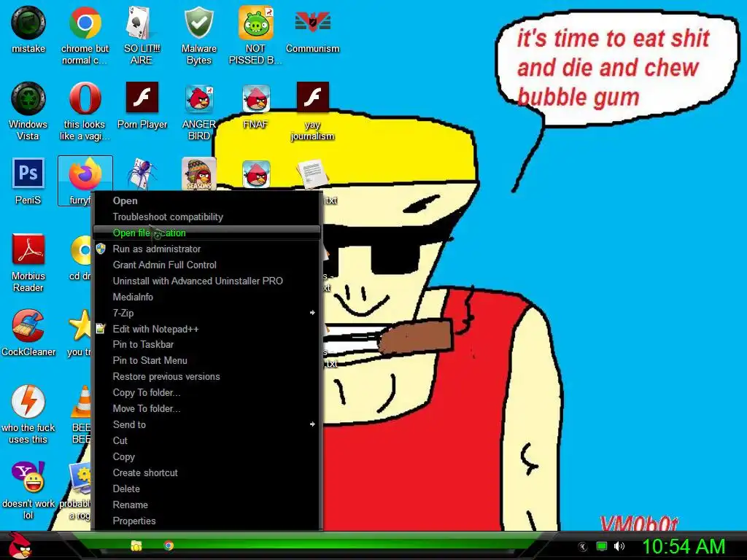Viewport: 747px width, 560px height.
Task: Select the Angry Birds Seasons icon
Action: click(x=198, y=174)
